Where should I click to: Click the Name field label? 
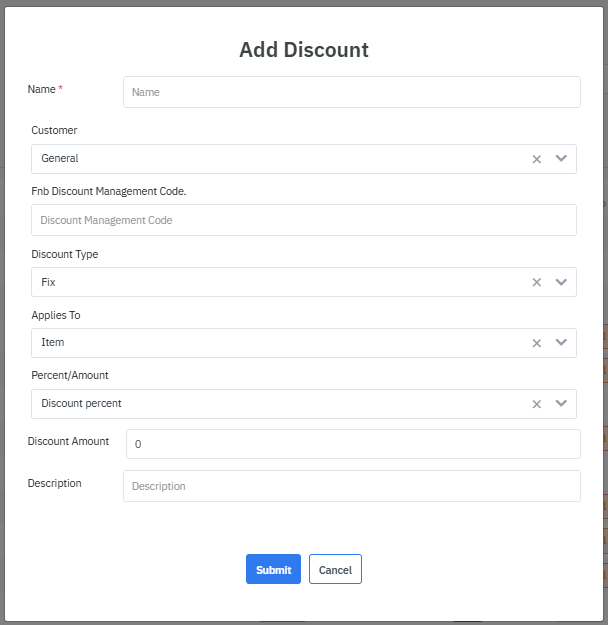coord(42,90)
